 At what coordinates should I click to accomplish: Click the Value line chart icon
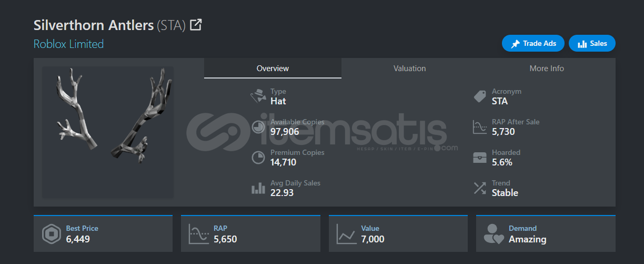pyautogui.click(x=346, y=234)
